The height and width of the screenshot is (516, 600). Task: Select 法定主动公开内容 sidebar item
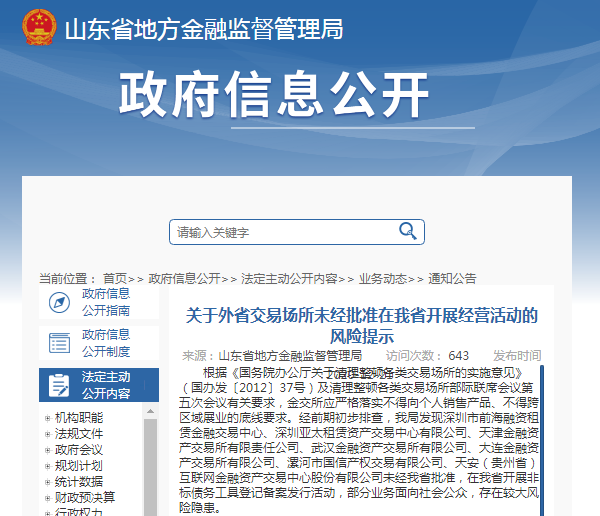(99, 385)
